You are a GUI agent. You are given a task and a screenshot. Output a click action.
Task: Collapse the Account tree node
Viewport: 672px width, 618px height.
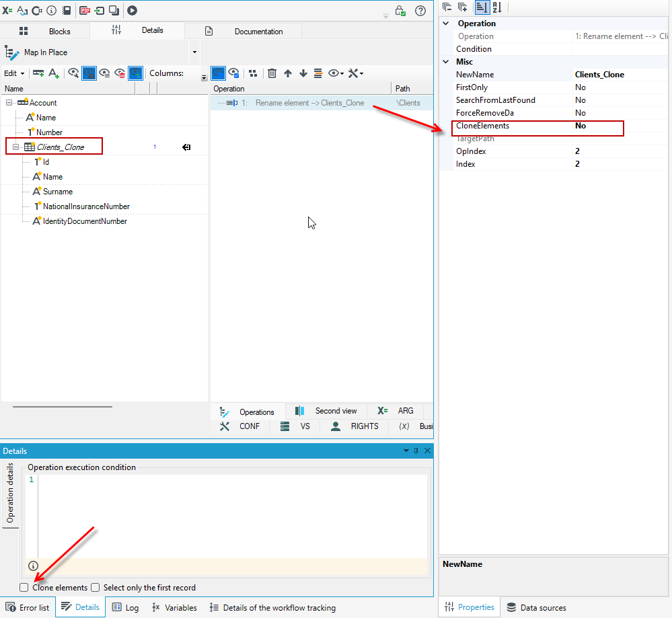(9, 103)
